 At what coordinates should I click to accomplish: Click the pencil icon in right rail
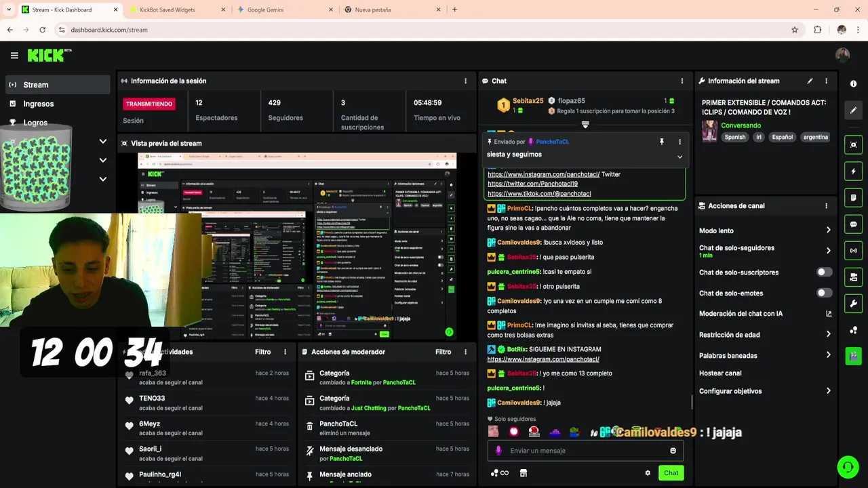click(853, 110)
